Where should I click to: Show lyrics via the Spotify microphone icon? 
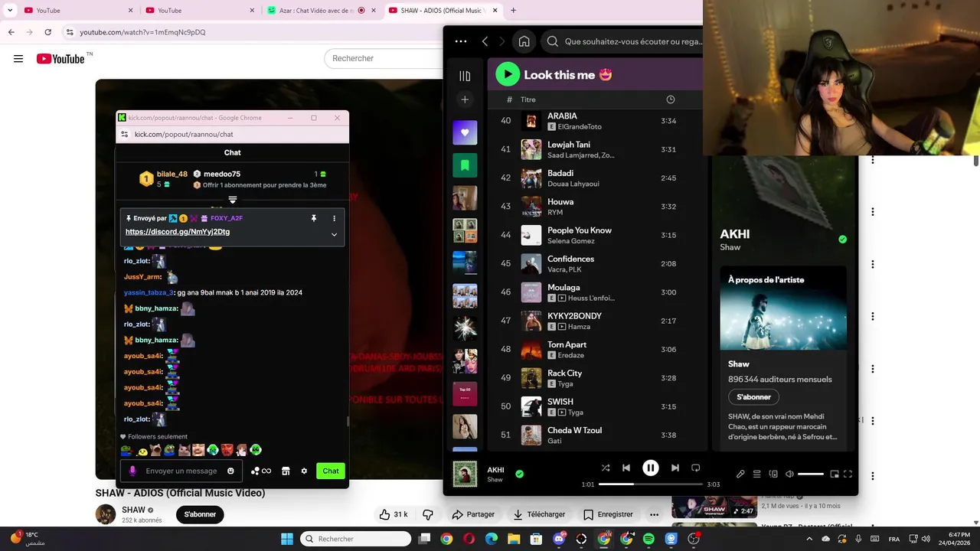740,474
